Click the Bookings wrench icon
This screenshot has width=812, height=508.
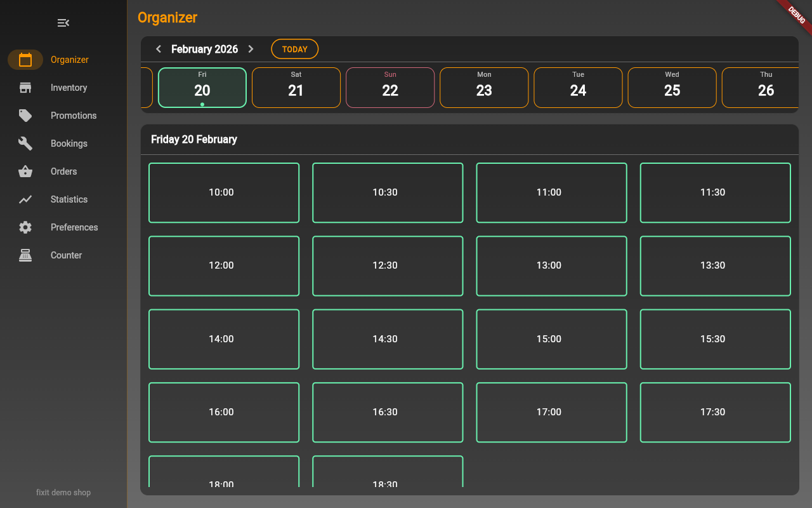(x=25, y=144)
